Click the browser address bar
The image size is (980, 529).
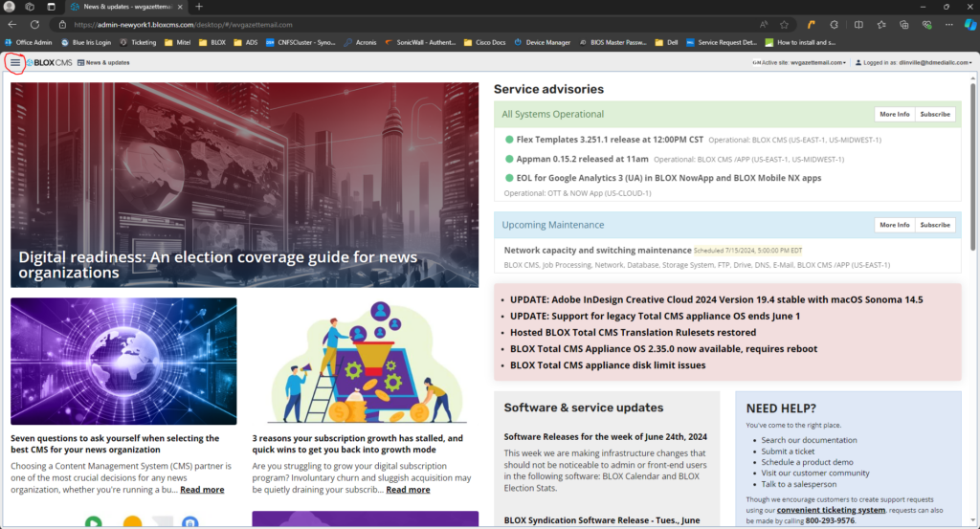click(383, 24)
